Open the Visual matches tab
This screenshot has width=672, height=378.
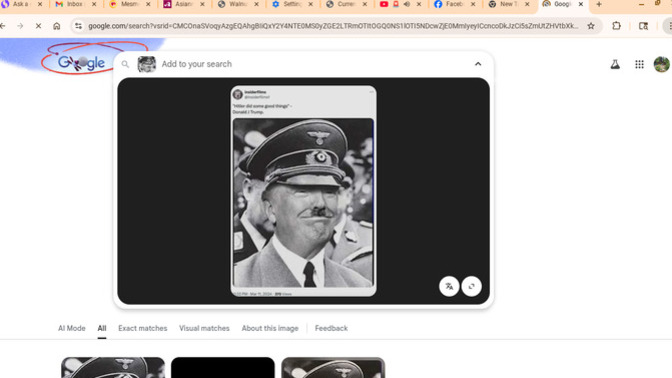[204, 328]
